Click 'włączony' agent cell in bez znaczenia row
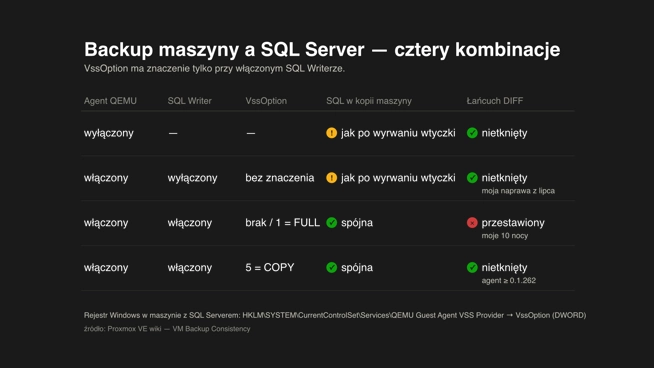The width and height of the screenshot is (654, 368). (106, 178)
